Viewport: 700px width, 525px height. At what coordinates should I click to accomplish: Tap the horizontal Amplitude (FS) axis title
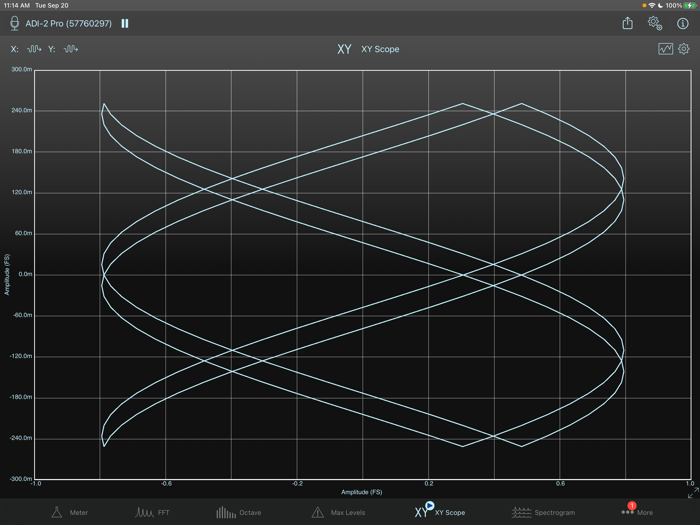(x=362, y=492)
